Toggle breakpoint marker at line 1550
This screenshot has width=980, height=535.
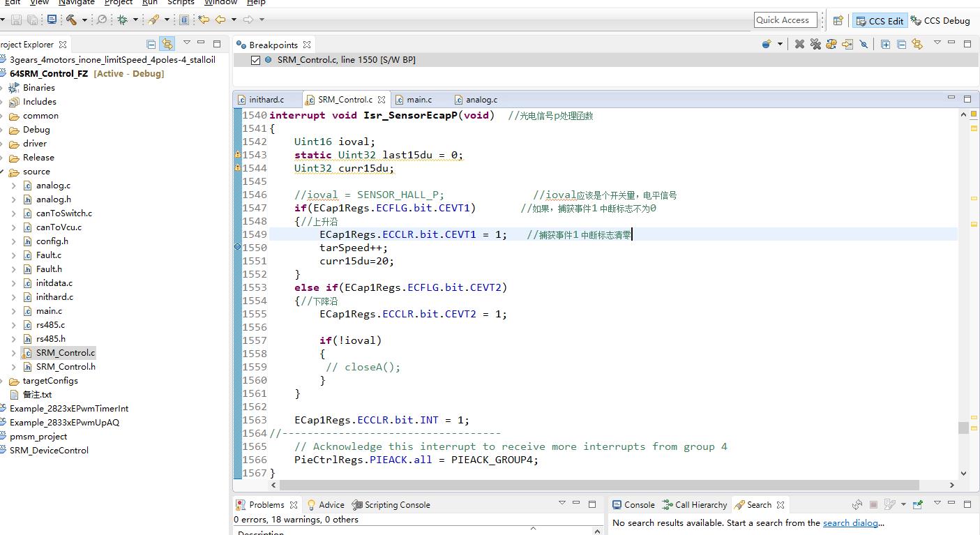tap(238, 248)
